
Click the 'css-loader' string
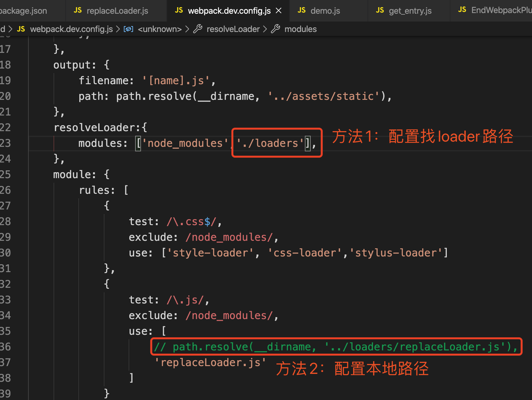(x=305, y=253)
